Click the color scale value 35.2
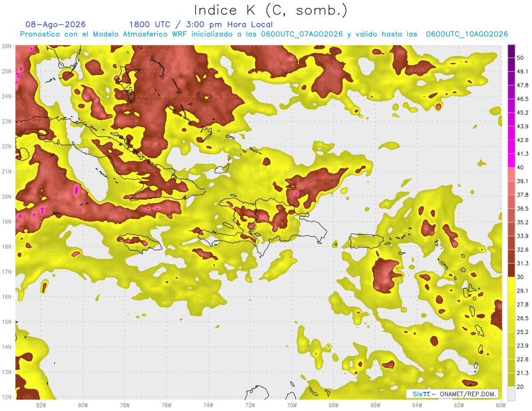Viewport: 532px width, 411px height. pyautogui.click(x=523, y=223)
